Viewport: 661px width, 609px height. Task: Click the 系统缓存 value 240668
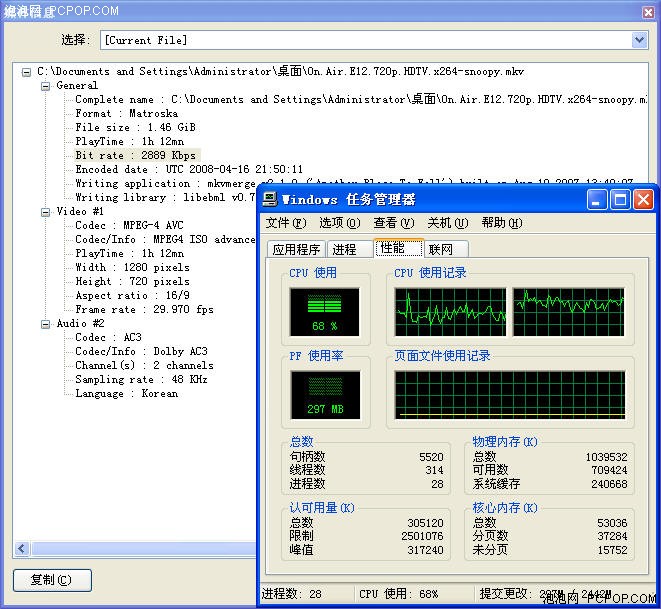pos(610,484)
